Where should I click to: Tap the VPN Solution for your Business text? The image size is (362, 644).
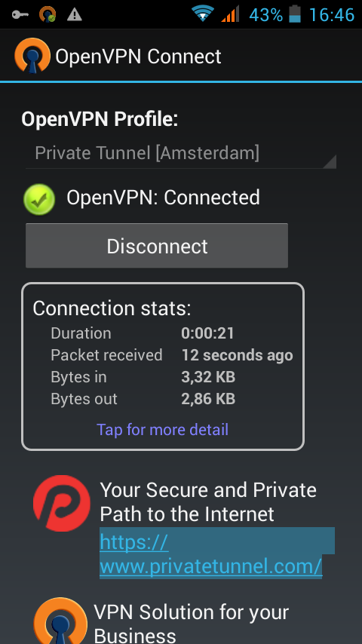(192, 623)
